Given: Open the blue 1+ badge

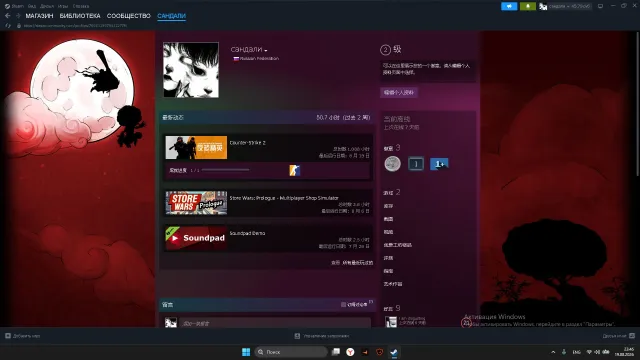Looking at the screenshot, I should (x=439, y=164).
